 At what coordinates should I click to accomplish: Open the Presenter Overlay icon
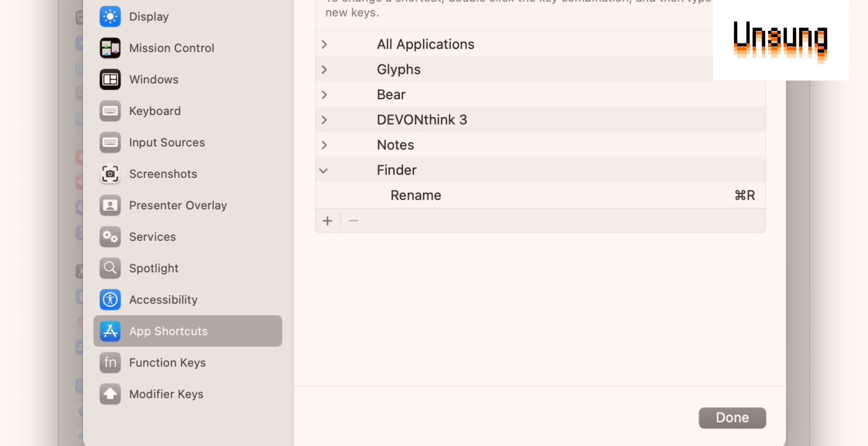pyautogui.click(x=110, y=206)
